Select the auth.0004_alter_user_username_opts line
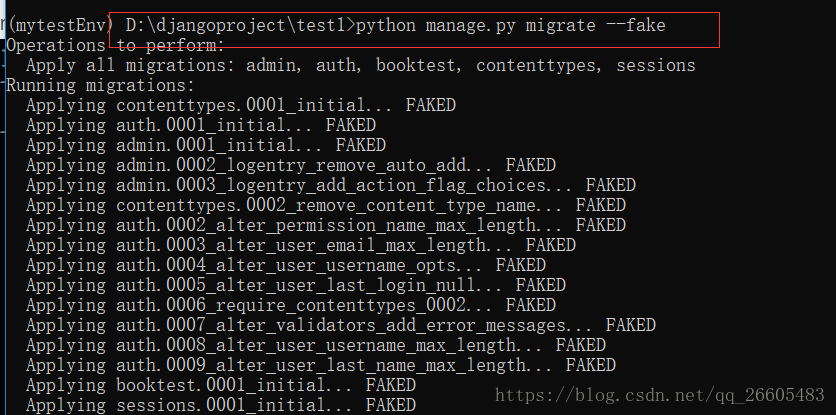This screenshot has width=836, height=415. 285,265
